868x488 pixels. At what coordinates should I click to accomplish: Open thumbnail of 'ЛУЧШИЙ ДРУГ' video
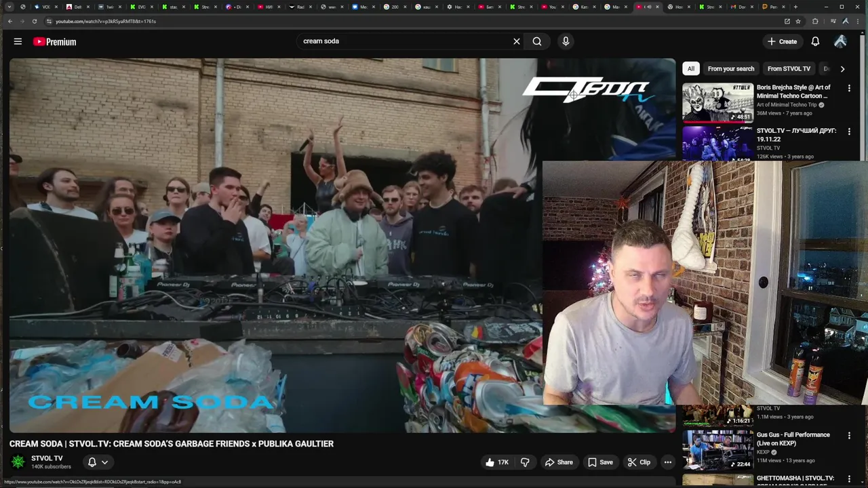tap(717, 143)
